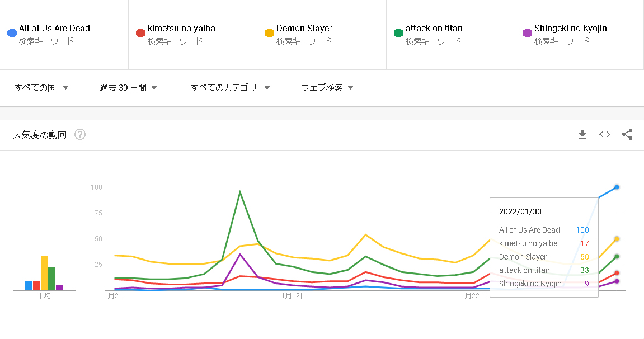The image size is (644, 339).
Task: Click the blue dot for All of Us Are Dead
Action: [12, 33]
